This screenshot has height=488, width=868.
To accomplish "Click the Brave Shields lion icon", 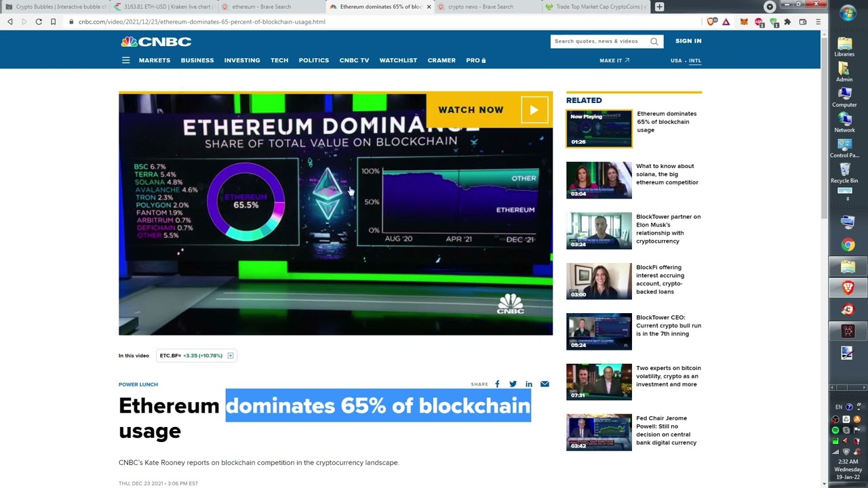I will pyautogui.click(x=711, y=22).
